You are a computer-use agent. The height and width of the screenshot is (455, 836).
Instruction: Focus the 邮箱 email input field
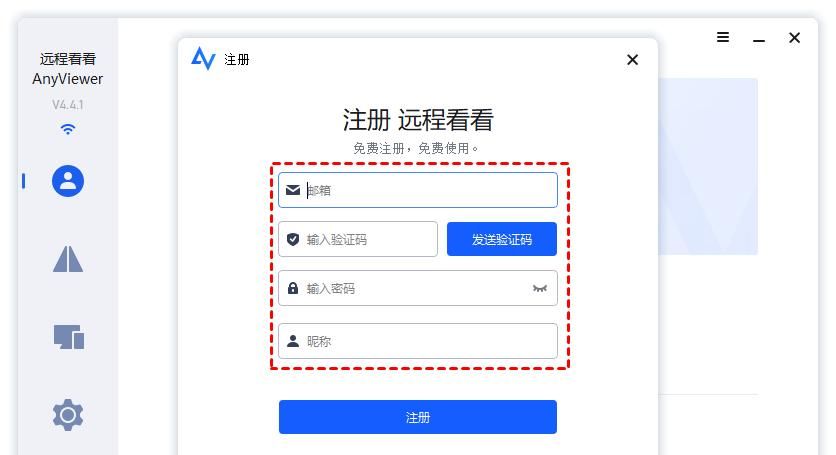417,190
